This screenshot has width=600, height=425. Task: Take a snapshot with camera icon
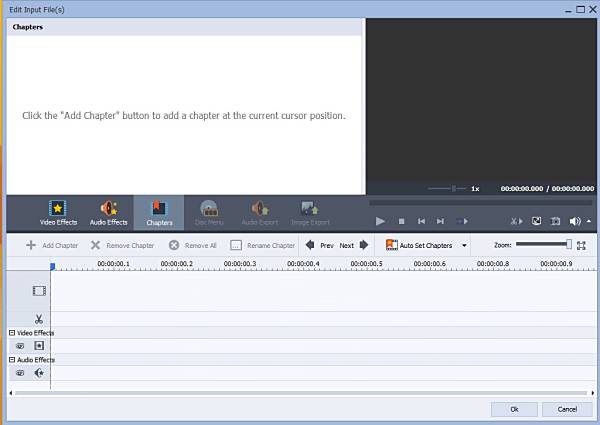[x=555, y=221]
